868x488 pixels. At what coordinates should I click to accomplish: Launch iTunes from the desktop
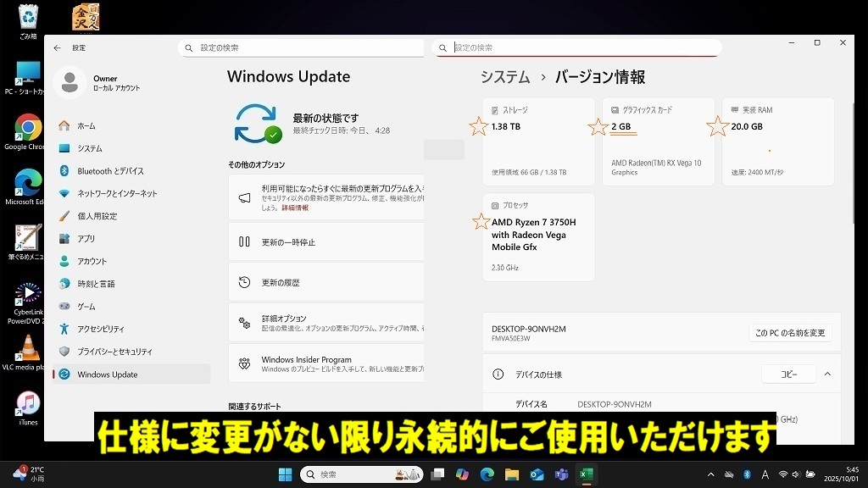[x=28, y=403]
